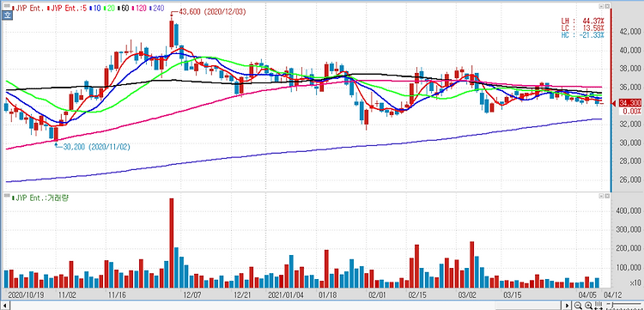Click the 30,000 price axis label
644x310 pixels.
pyautogui.click(x=629, y=143)
